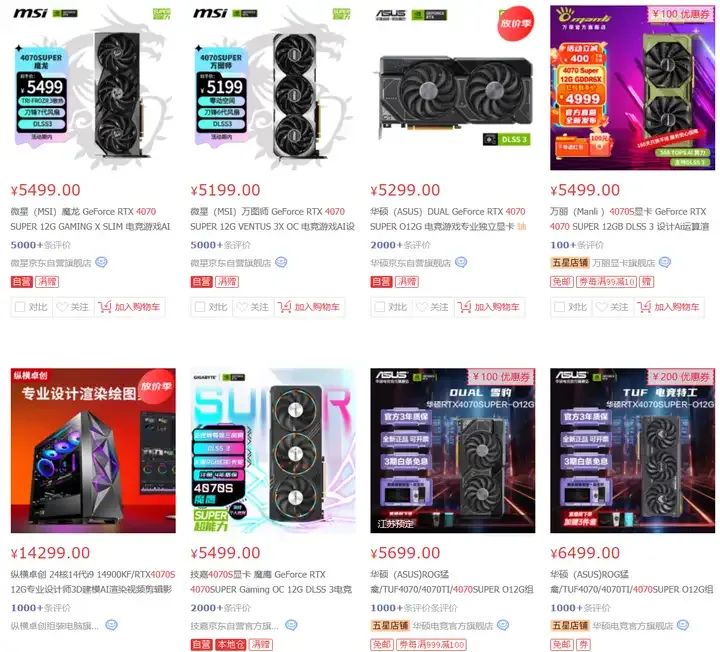Click 券每满99减10 coupon tag on Manli item
This screenshot has height=652, width=720.
tap(606, 281)
